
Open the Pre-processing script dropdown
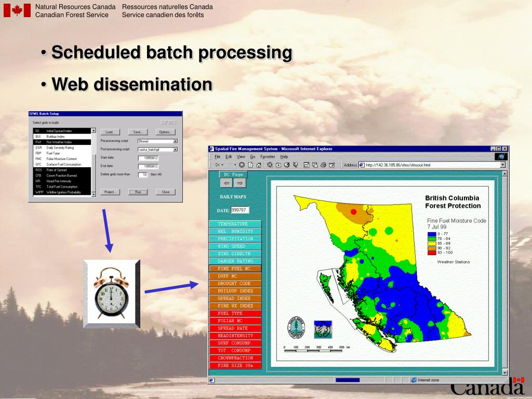click(176, 141)
